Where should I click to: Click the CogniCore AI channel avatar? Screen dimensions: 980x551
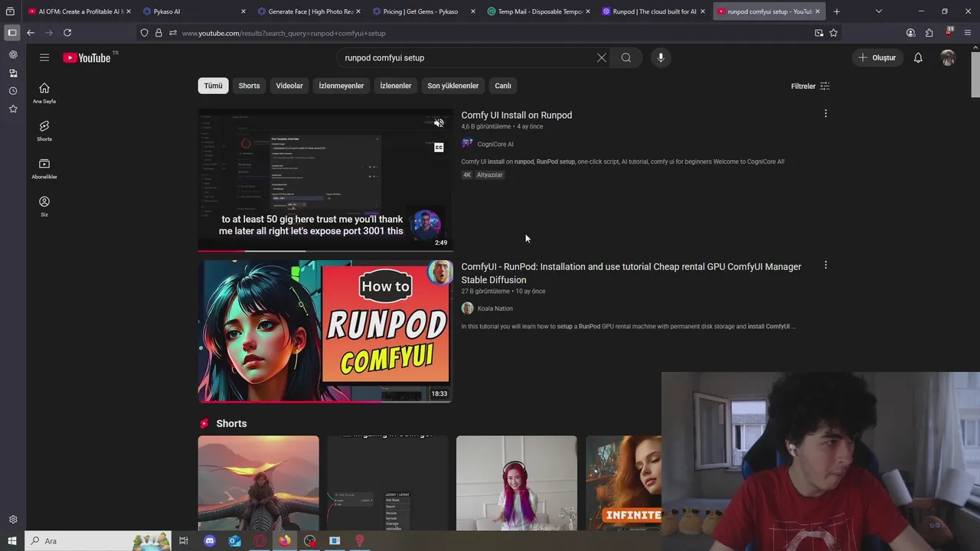pyautogui.click(x=467, y=144)
